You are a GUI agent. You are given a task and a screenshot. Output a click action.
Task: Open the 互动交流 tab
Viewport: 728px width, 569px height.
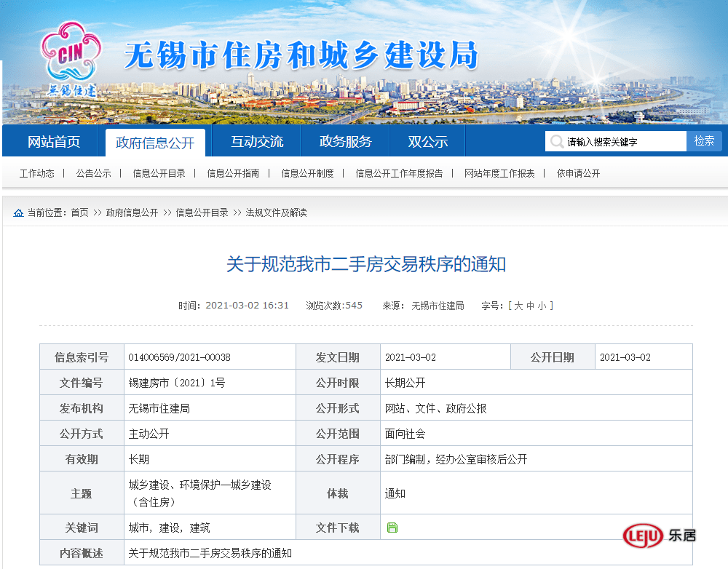coord(257,142)
